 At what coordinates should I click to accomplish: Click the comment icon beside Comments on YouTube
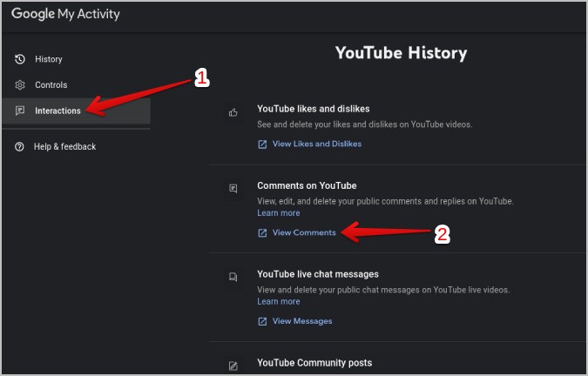pyautogui.click(x=233, y=188)
